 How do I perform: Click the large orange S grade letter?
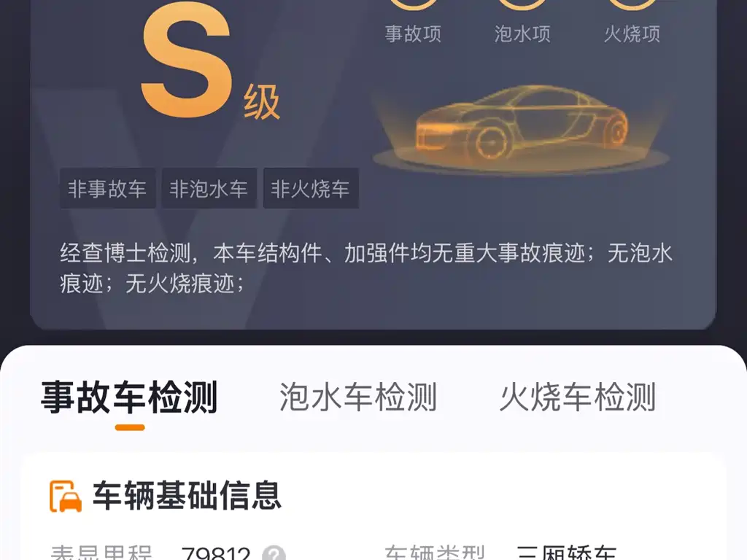[x=186, y=60]
